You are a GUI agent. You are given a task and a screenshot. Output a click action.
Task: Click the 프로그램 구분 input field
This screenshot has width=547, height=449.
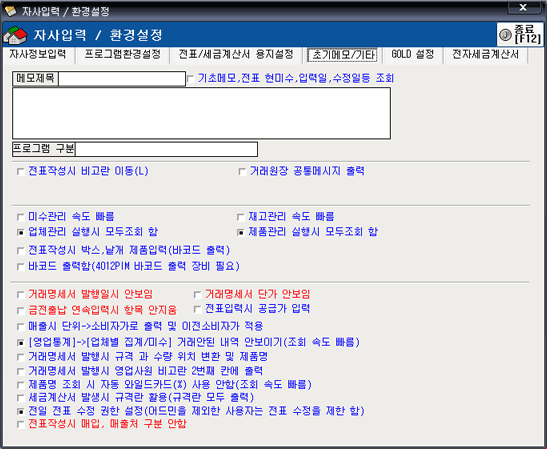pos(166,149)
